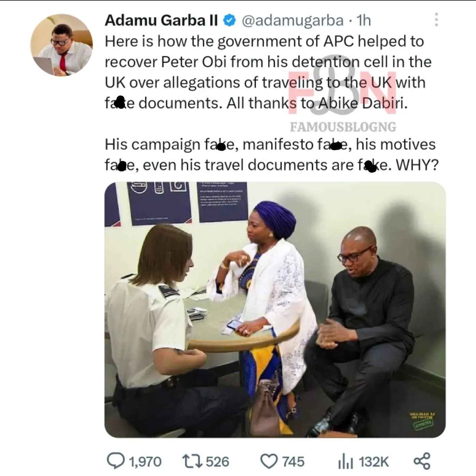Screen dimensions: 476x476
Task: Click the blue verified badge
Action: click(x=229, y=21)
